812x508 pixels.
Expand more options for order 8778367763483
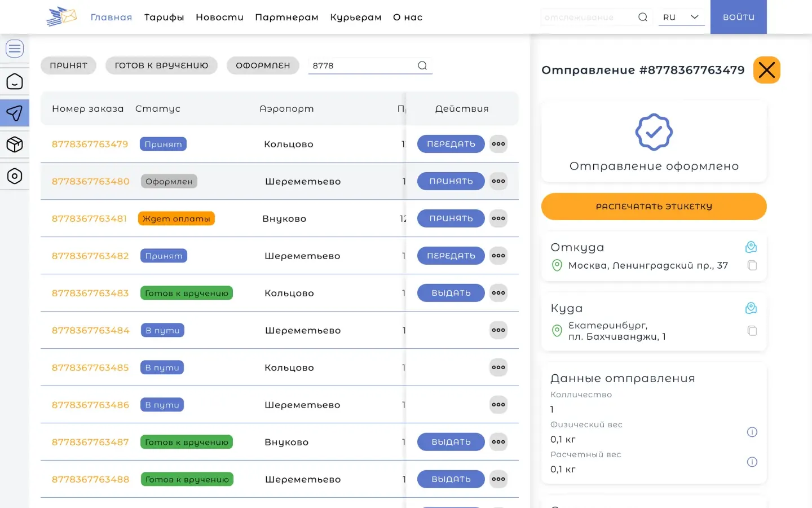498,293
